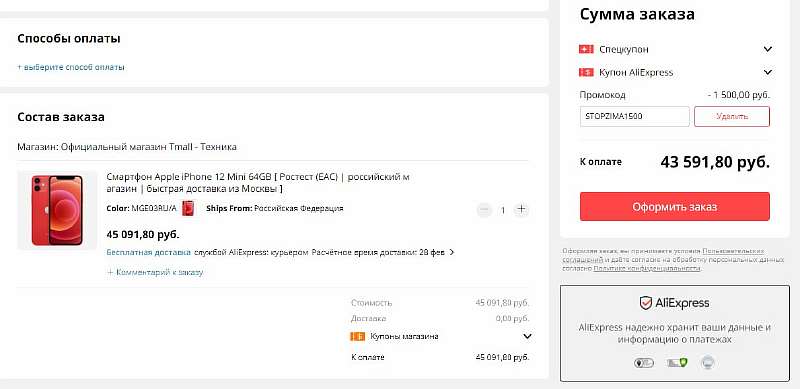Screen dimensions: 800x389
Task: Expand the Купоны магазина chevron
Action: point(527,336)
